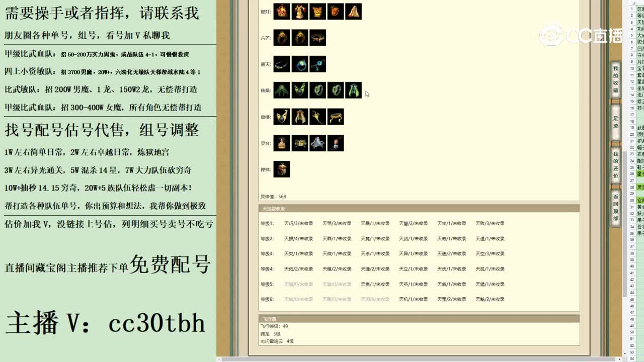Click the round orange amulet in 燃灯 row

pyautogui.click(x=336, y=12)
